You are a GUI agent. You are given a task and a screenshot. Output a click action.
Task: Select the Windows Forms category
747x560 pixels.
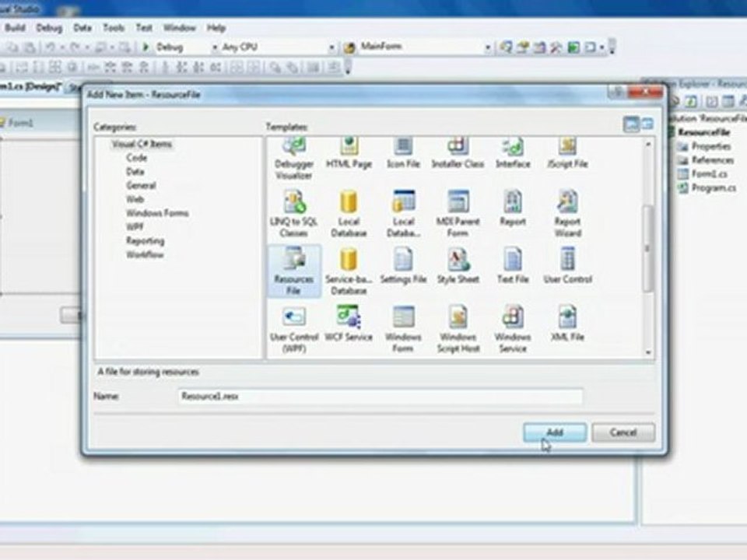tap(156, 213)
